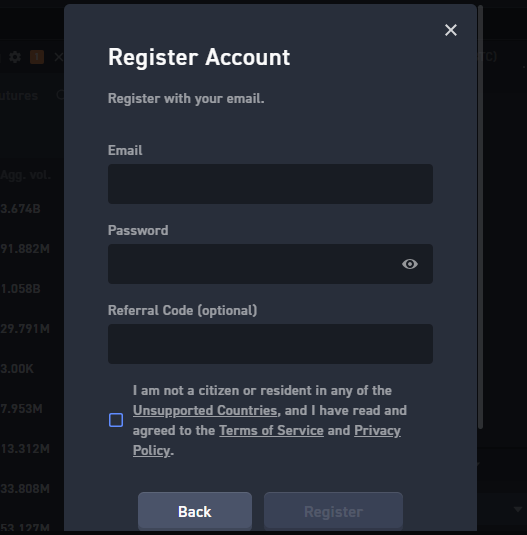
Task: Focus the Referral Code input field
Action: (x=270, y=344)
